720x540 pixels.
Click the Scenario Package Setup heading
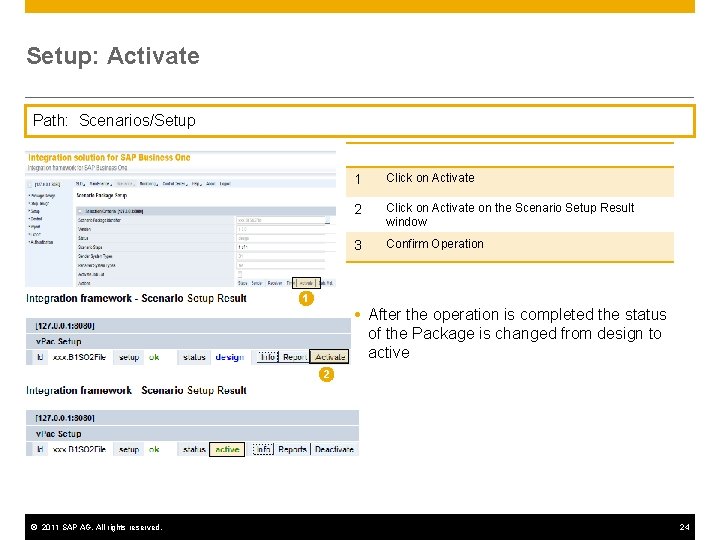(x=102, y=195)
